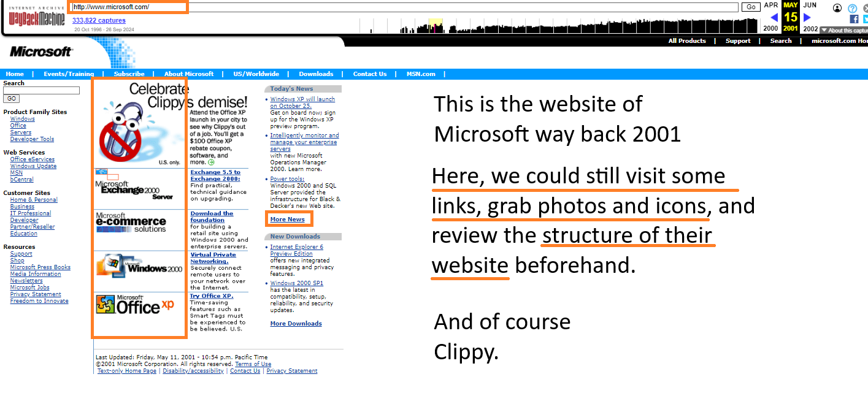Go to the next capture with the right blue arrow

tap(807, 18)
